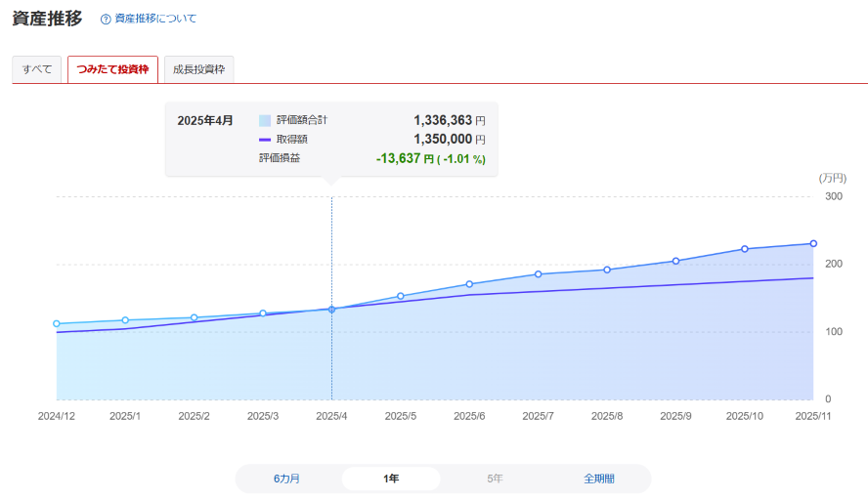Click the light blue 評価額合計 legend swatch

(265, 120)
